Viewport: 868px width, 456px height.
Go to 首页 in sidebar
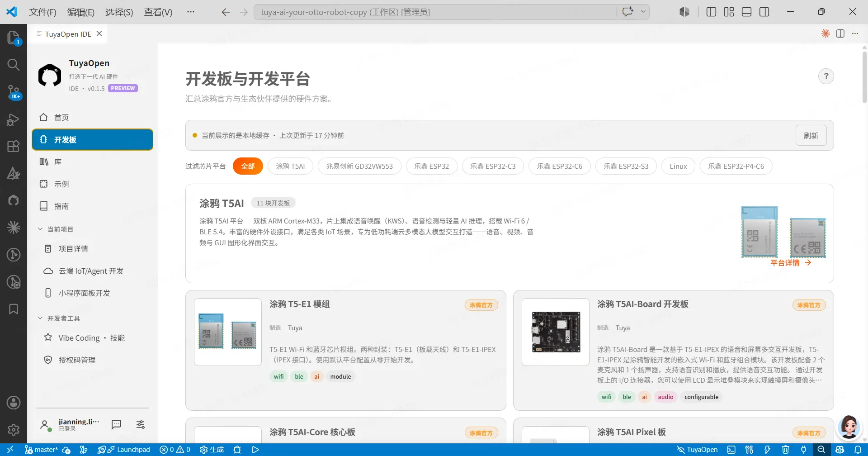[x=92, y=118]
